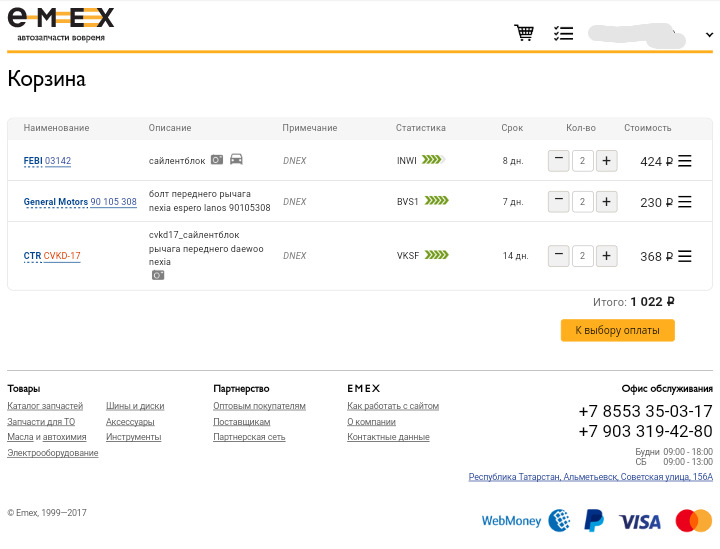
Task: Open О компании link
Action: (371, 421)
